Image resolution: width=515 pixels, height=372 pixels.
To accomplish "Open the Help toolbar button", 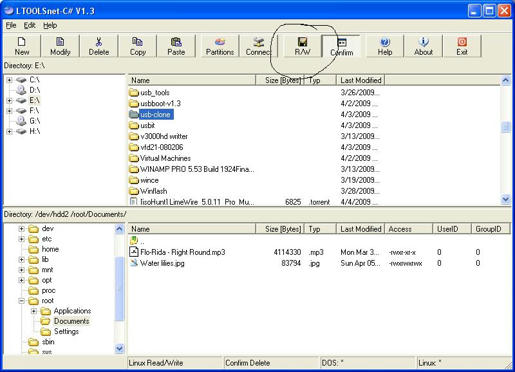I will tap(385, 46).
